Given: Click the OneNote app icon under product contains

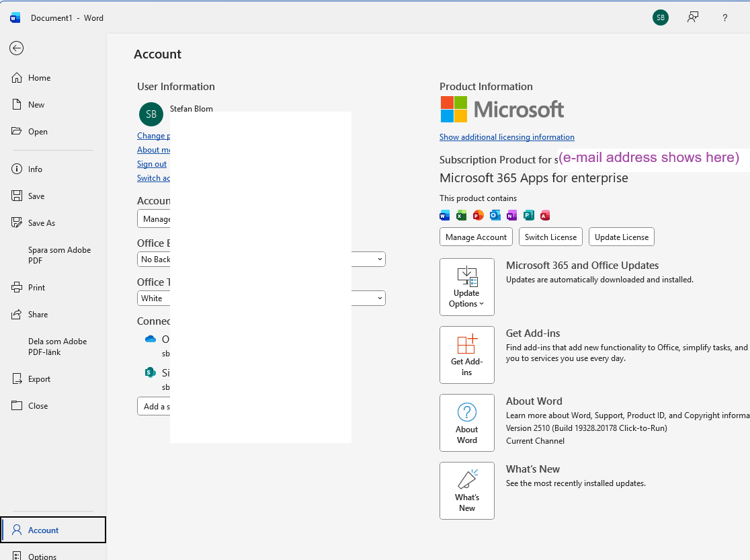Looking at the screenshot, I should (511, 215).
